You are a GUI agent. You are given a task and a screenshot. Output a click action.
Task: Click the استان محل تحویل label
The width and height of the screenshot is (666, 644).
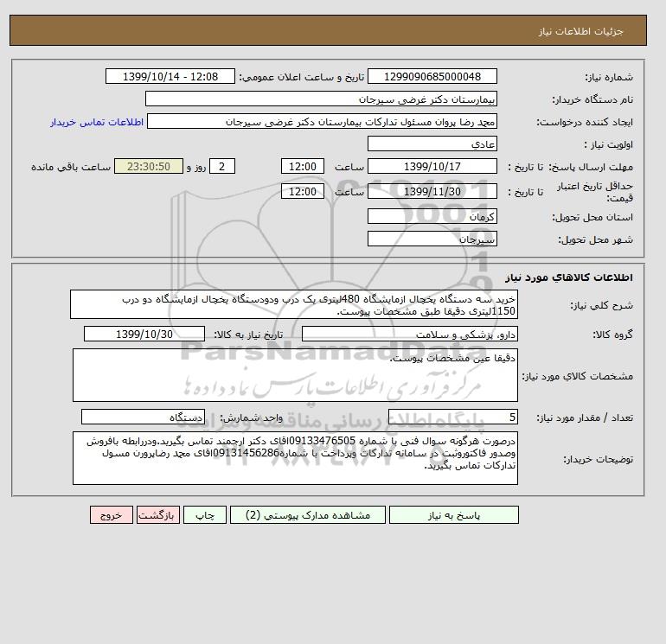[592, 217]
